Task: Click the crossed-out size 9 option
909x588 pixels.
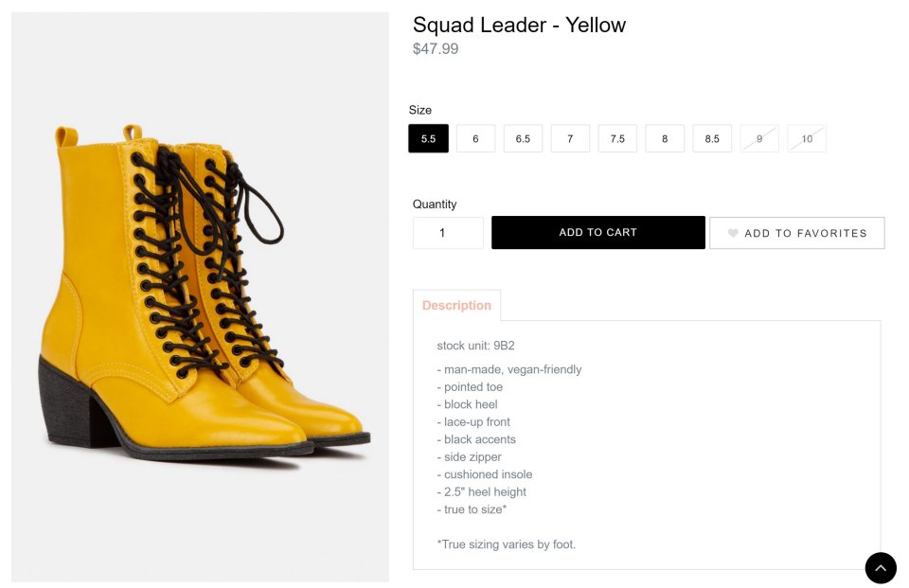Action: tap(759, 139)
